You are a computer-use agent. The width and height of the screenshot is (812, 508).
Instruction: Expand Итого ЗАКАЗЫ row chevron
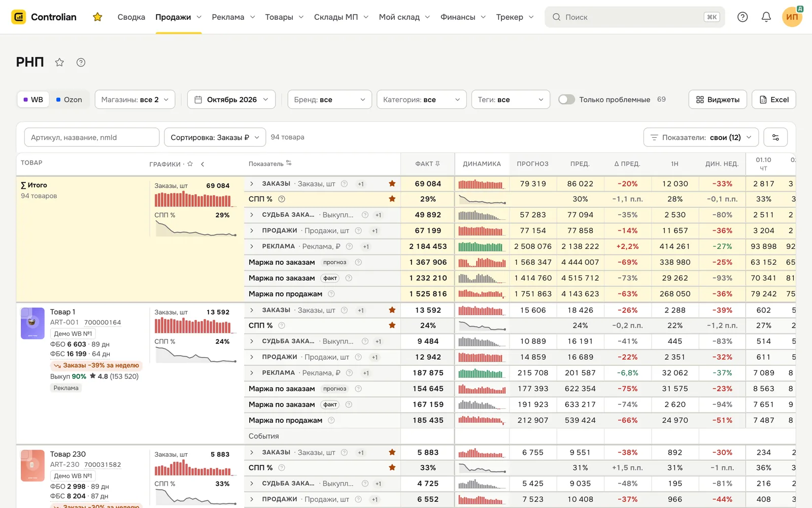point(252,183)
